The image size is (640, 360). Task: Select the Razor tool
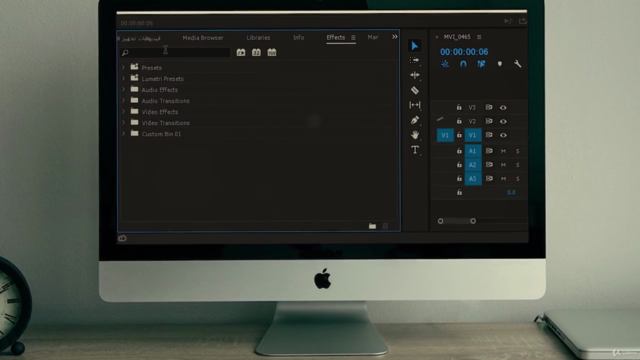click(415, 90)
